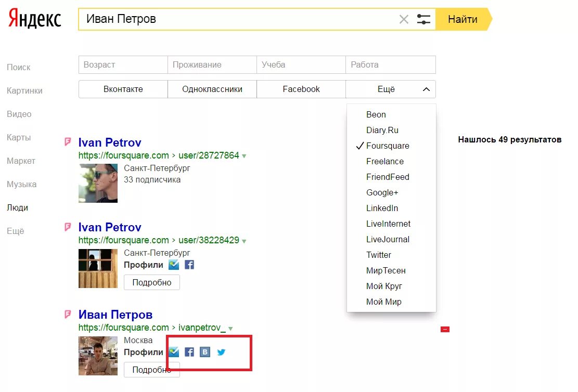This screenshot has height=392, width=578.
Task: Go to Люди in the sidebar
Action: coord(17,207)
